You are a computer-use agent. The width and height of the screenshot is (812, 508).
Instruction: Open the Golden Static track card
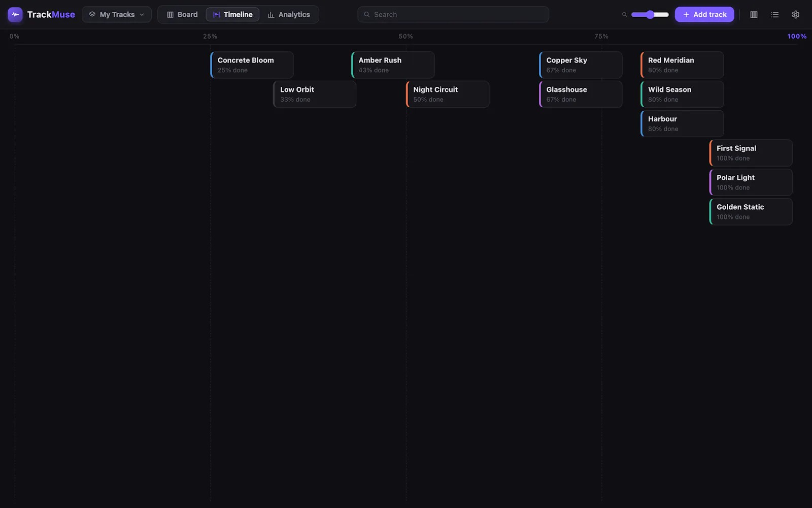(751, 211)
